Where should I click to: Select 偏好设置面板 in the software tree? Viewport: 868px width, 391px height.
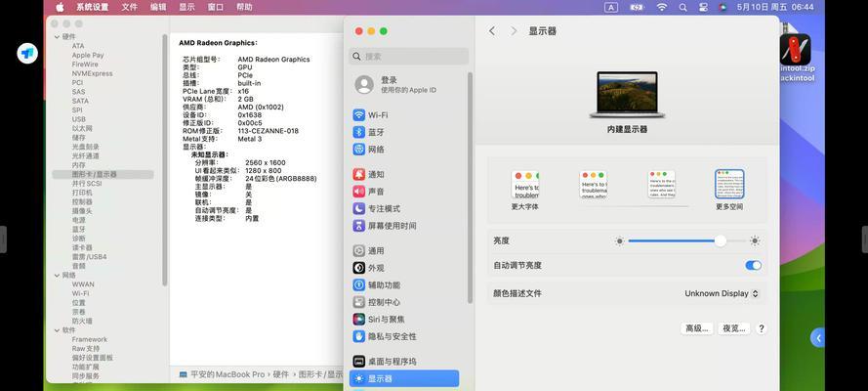[93, 358]
